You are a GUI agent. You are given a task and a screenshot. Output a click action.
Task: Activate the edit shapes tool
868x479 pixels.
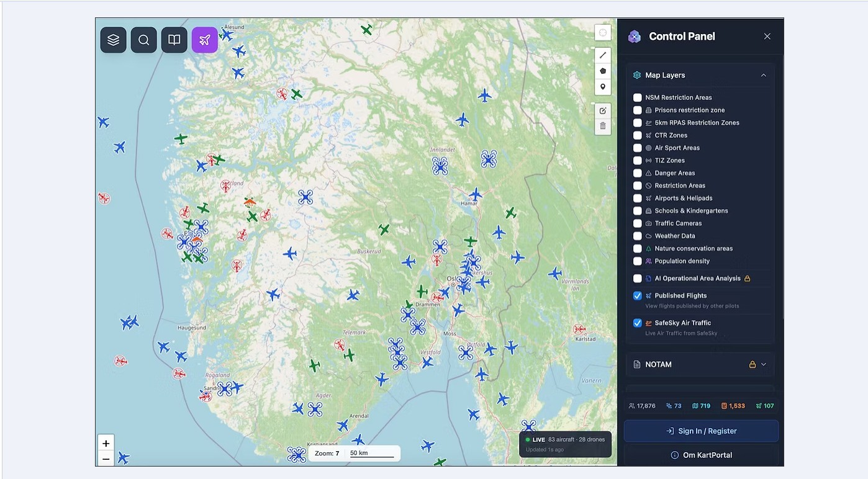click(x=603, y=110)
